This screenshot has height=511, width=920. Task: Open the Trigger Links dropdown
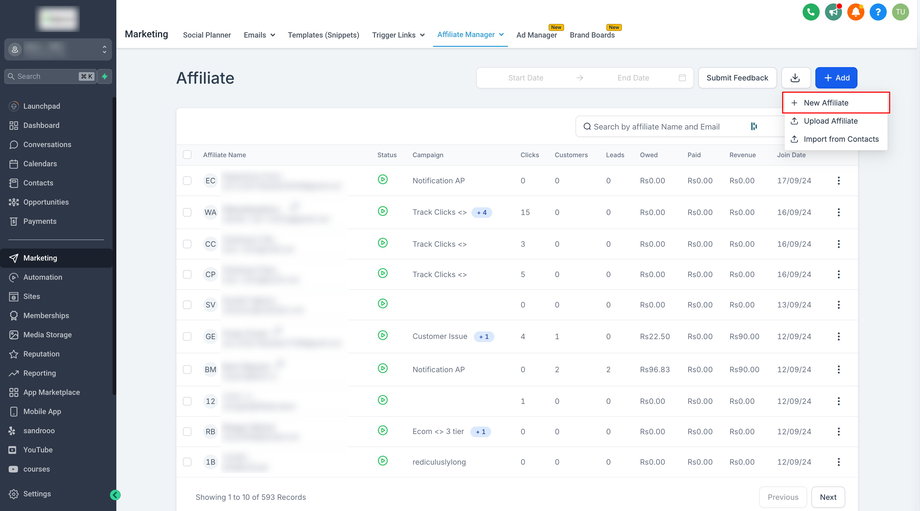coord(399,35)
